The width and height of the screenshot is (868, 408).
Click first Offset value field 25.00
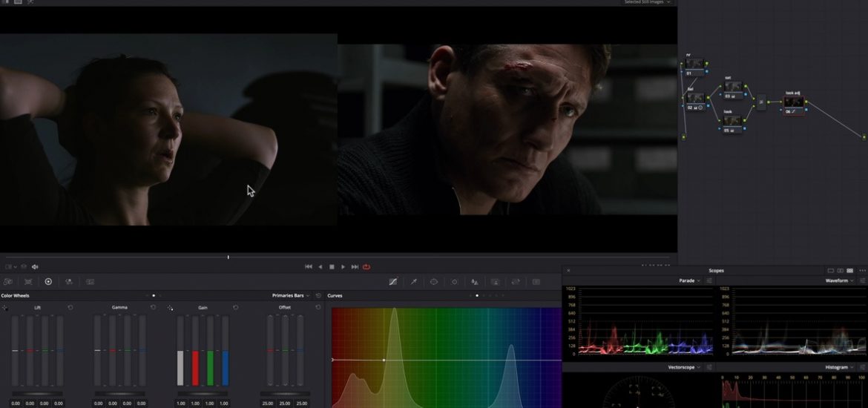pos(268,404)
